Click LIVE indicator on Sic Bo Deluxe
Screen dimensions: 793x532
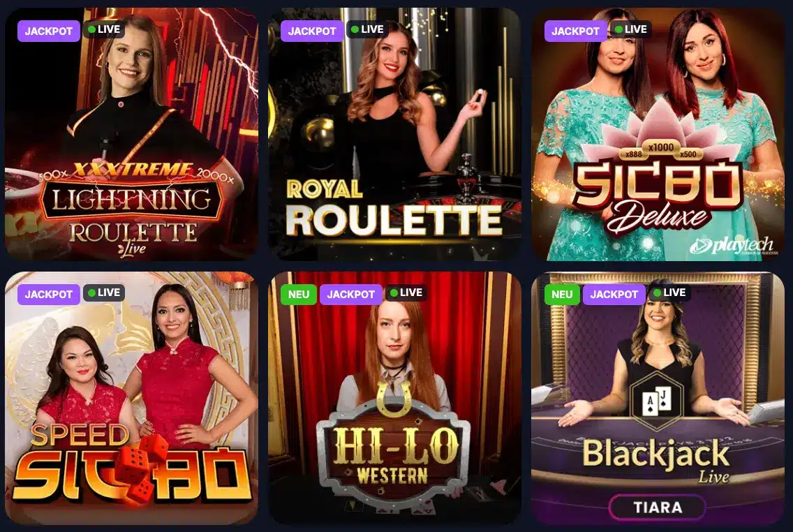[x=630, y=29]
